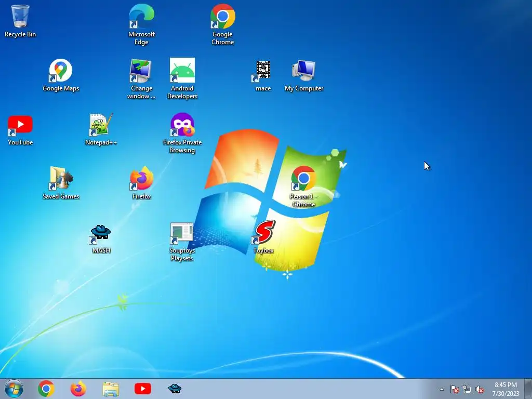Open Windows Explorer from the taskbar
The width and height of the screenshot is (532, 399).
[111, 389]
